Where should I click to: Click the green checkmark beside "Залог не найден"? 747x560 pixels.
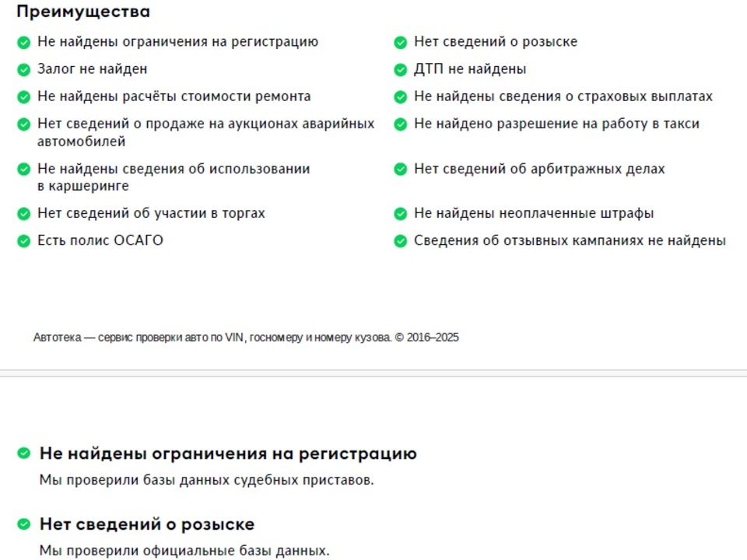pos(24,70)
